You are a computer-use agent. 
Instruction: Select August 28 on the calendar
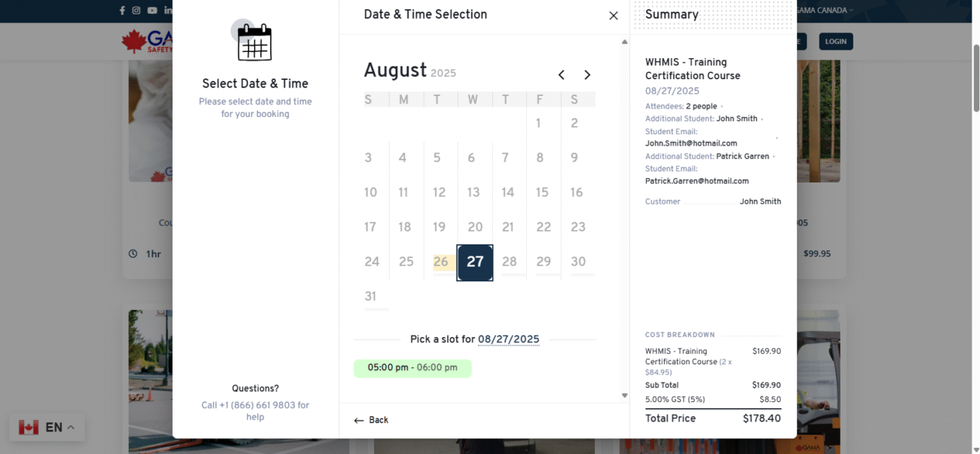pos(510,262)
